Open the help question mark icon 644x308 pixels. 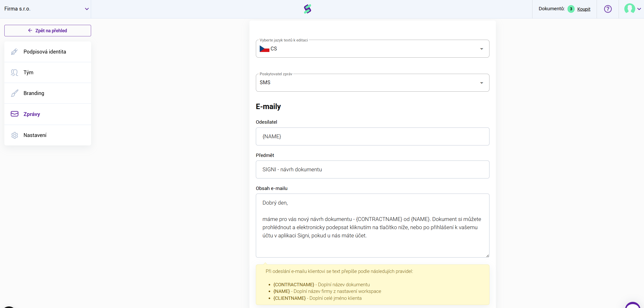(x=608, y=9)
